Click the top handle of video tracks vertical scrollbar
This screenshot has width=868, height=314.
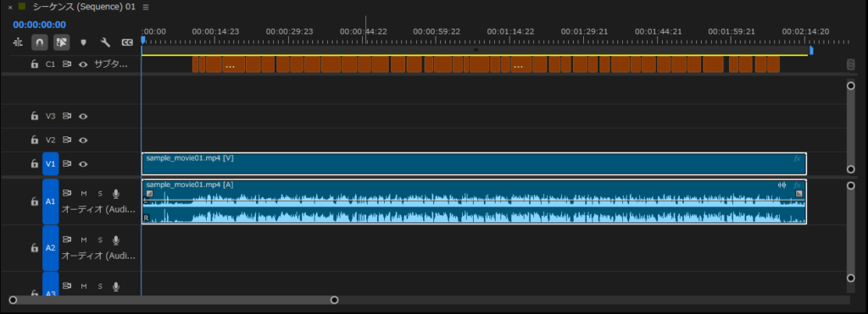[851, 85]
